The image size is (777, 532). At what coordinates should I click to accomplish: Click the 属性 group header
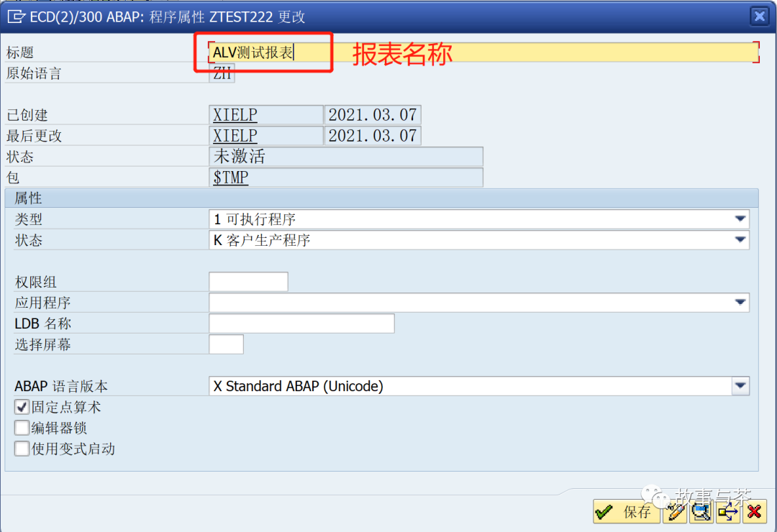tap(381, 198)
